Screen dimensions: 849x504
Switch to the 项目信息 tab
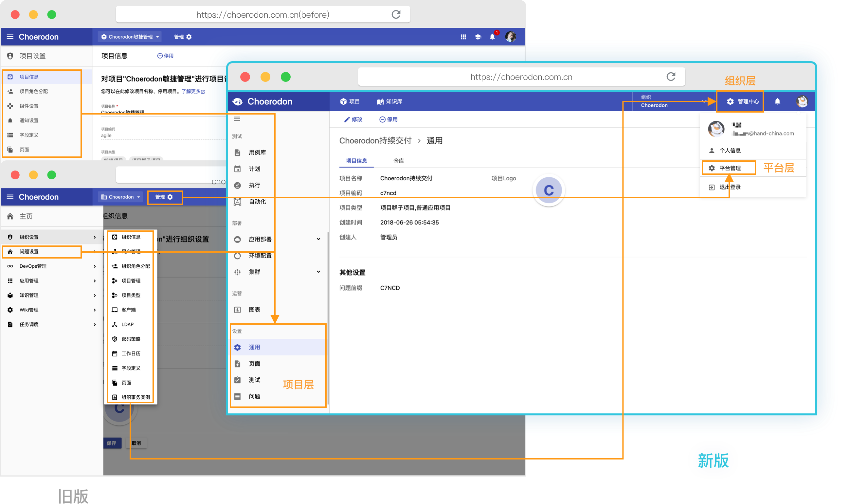click(356, 161)
